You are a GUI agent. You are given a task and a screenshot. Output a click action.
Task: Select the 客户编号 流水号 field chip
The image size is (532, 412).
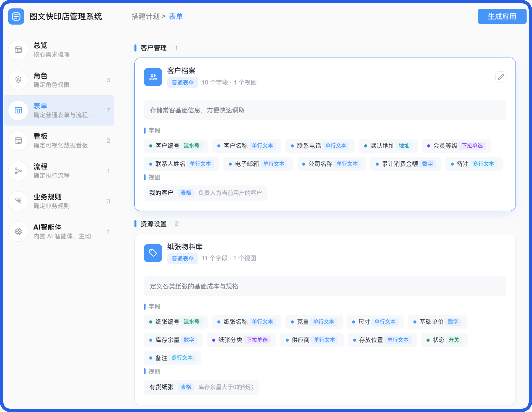[176, 146]
